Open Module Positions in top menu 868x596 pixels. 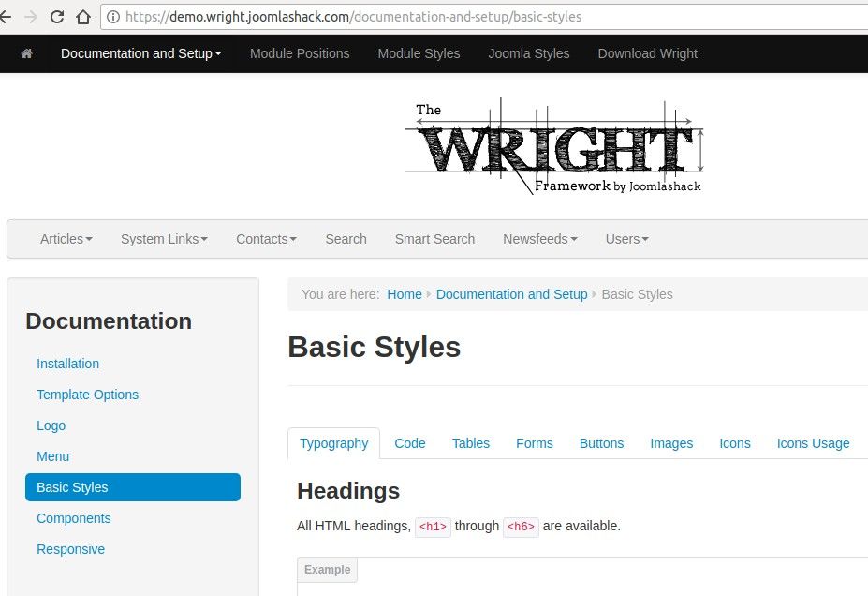point(300,53)
